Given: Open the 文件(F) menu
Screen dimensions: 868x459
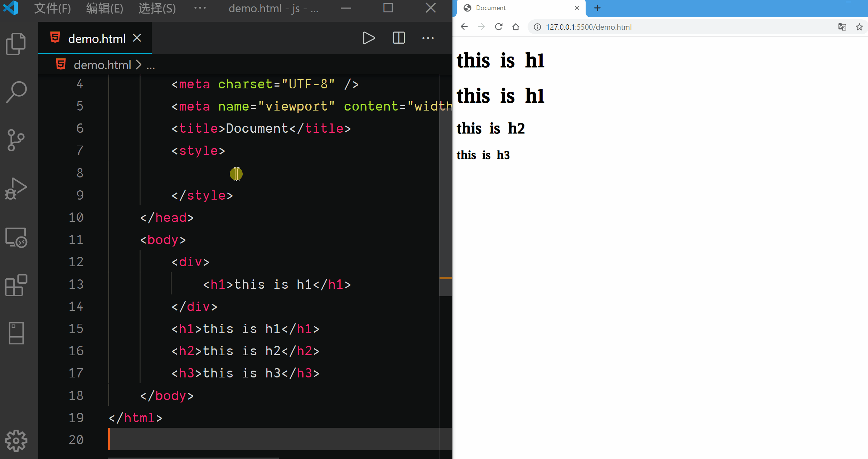Looking at the screenshot, I should (52, 8).
